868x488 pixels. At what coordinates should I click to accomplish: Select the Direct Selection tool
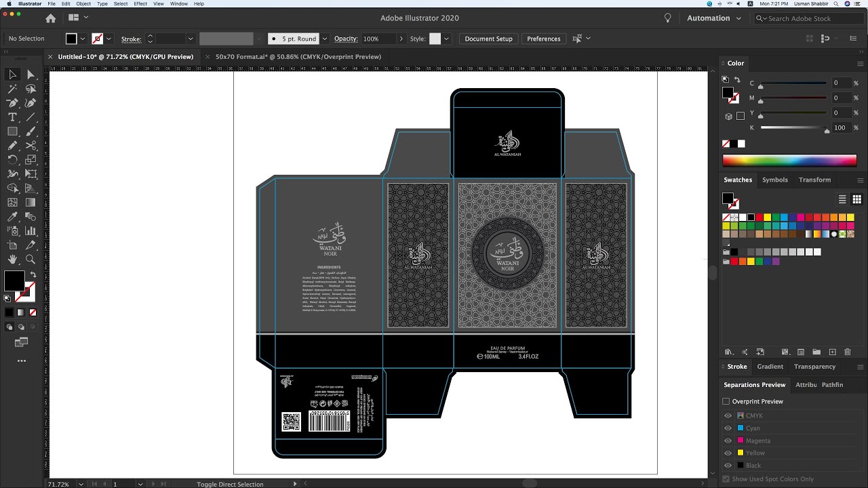click(x=31, y=74)
